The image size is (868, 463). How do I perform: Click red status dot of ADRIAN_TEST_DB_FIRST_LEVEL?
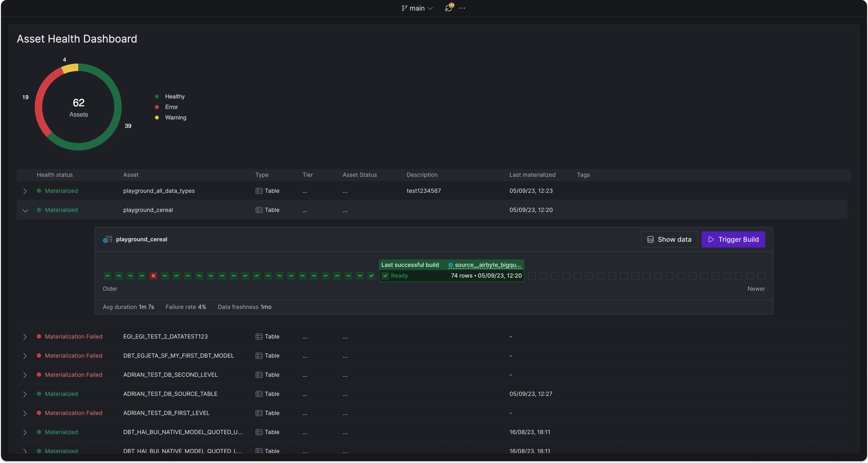(x=39, y=413)
